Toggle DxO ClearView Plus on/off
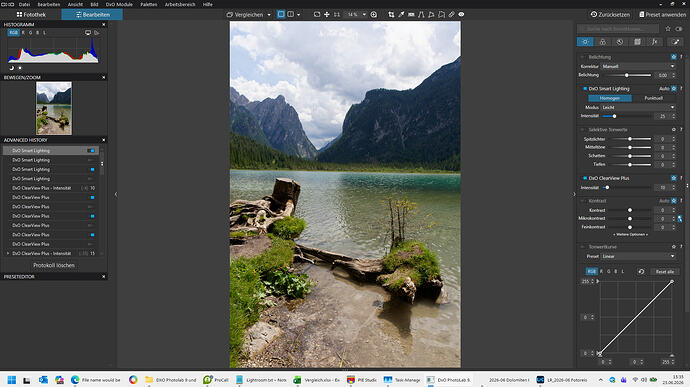The image size is (690, 387). point(585,178)
